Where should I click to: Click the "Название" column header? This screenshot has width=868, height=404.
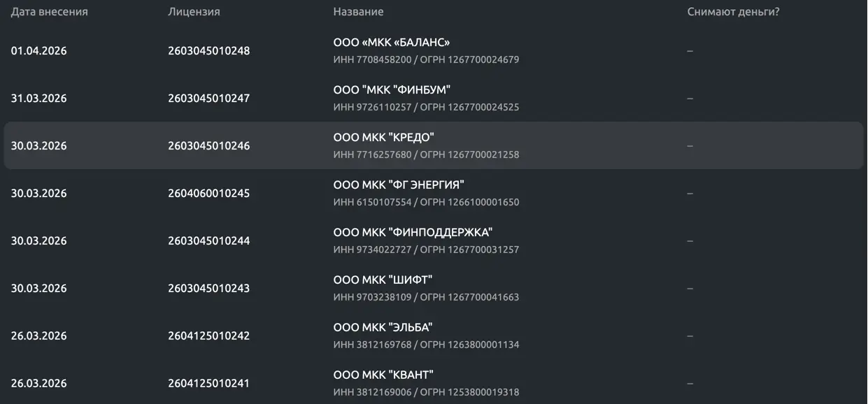coord(358,12)
